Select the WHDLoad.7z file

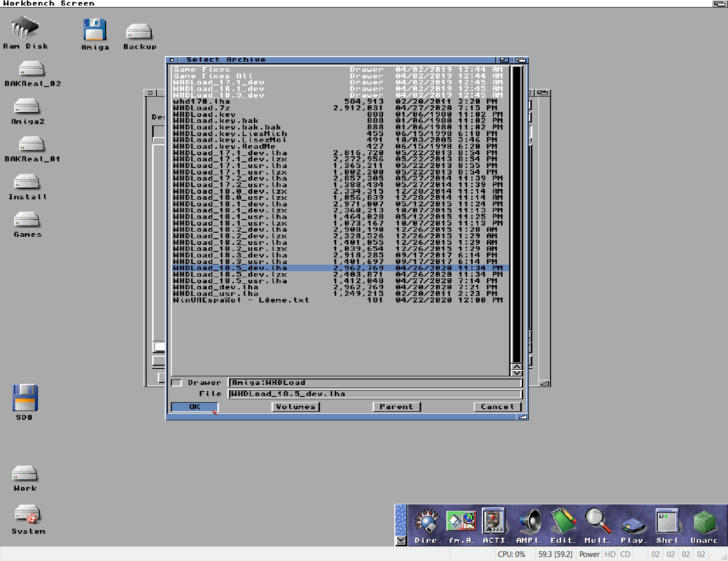[x=340, y=108]
